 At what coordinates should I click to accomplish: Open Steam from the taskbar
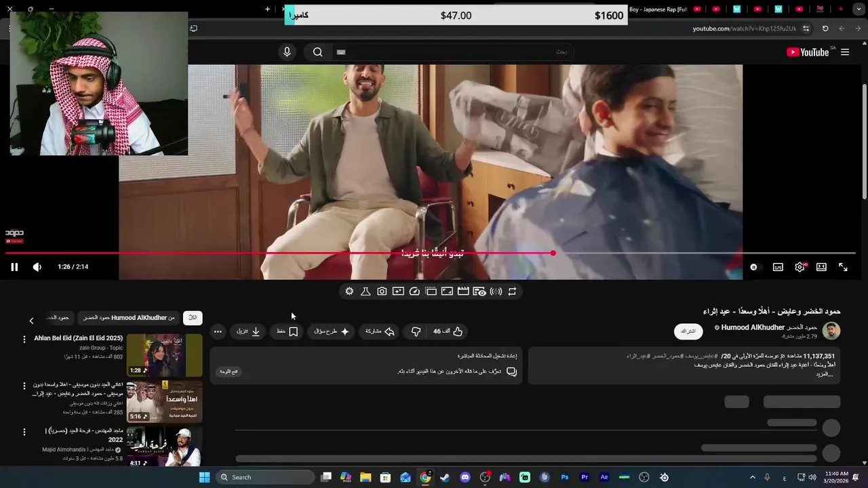tap(445, 477)
